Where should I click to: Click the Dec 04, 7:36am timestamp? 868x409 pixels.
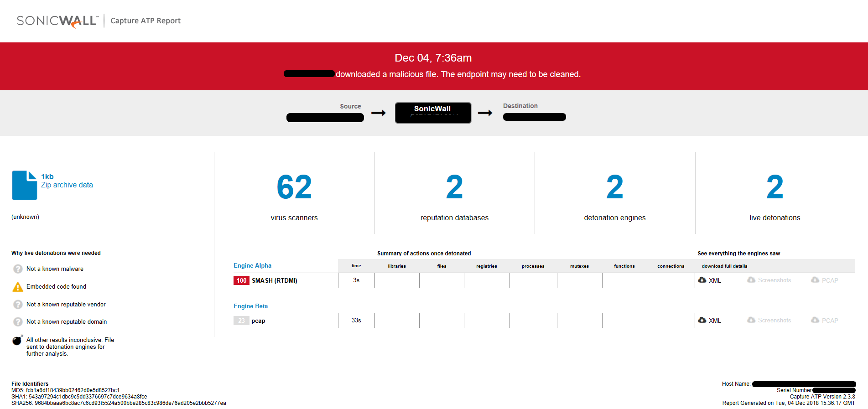(x=433, y=58)
